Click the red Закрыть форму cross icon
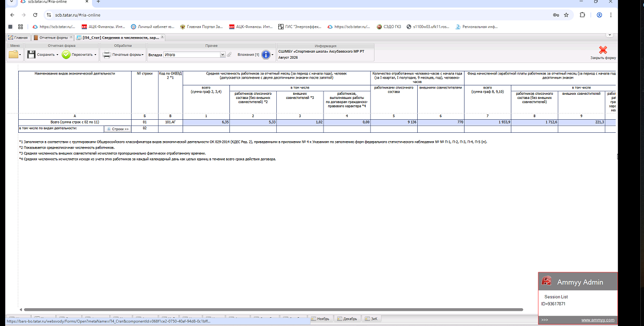Viewport: 644px width, 326px height. coord(603,50)
